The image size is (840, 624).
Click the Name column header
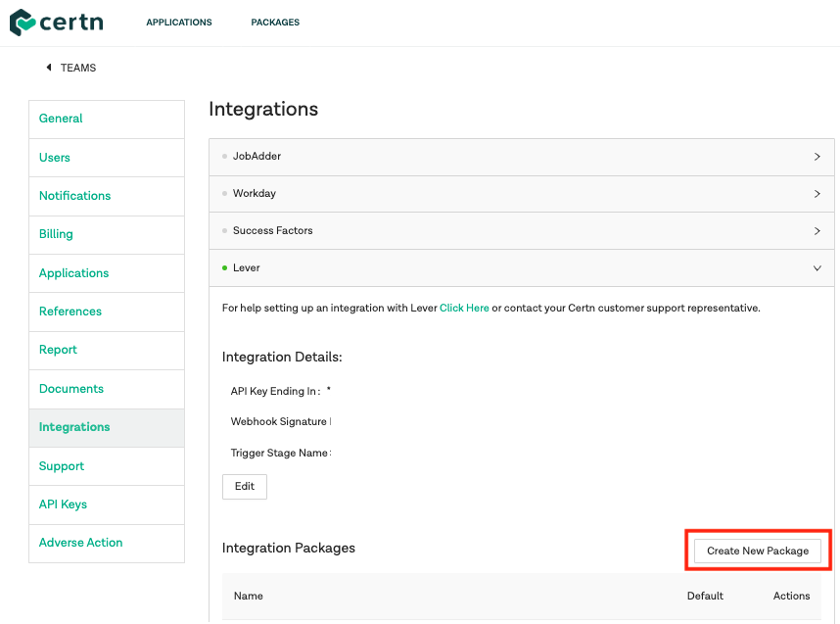click(249, 597)
